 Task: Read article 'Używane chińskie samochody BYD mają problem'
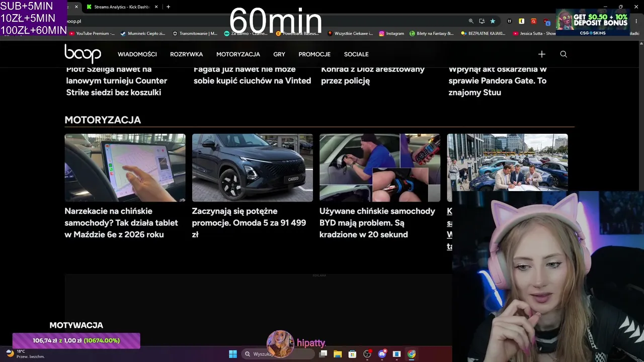click(x=377, y=223)
